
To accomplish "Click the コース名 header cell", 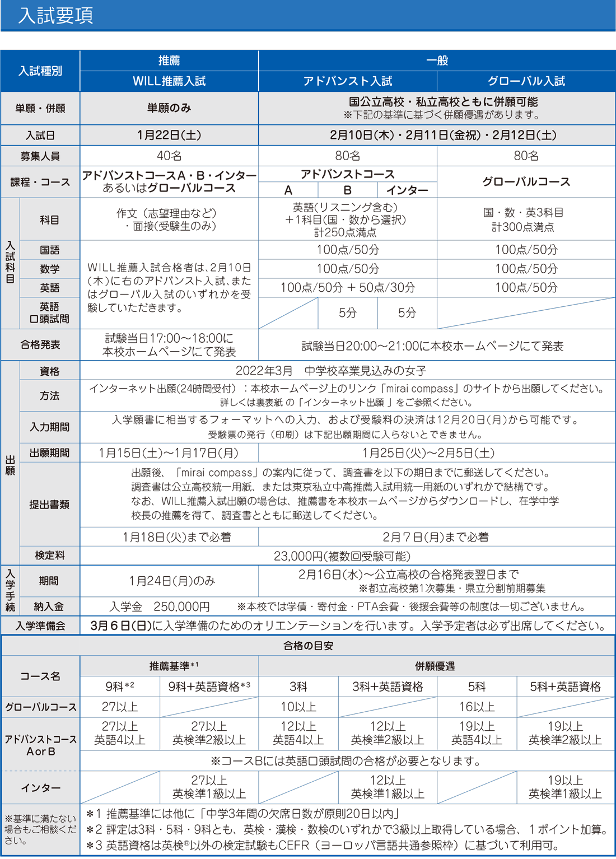I will point(40,676).
